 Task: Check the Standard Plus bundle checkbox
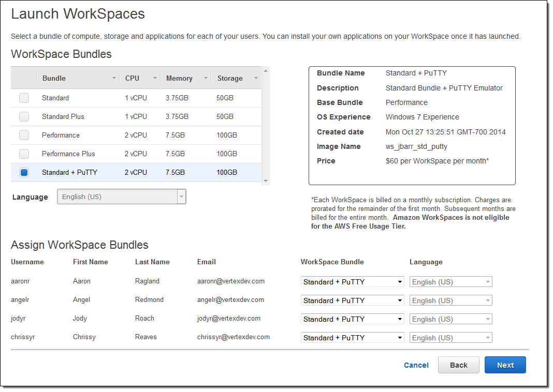click(x=24, y=116)
